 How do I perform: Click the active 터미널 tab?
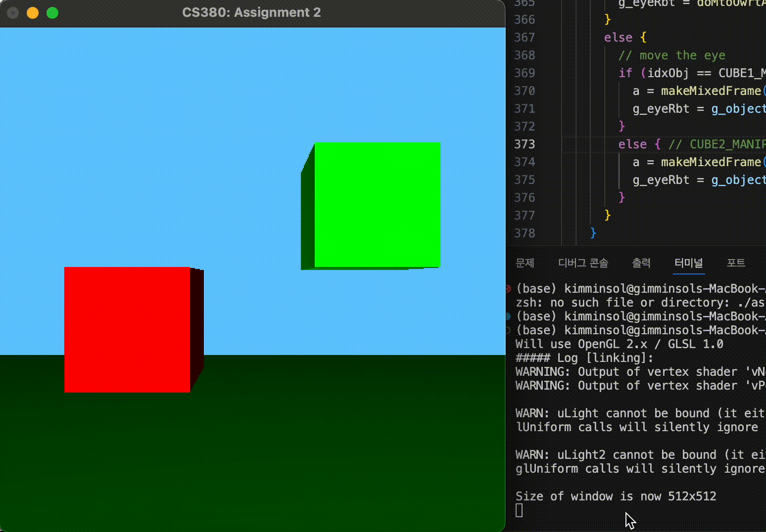click(x=688, y=263)
